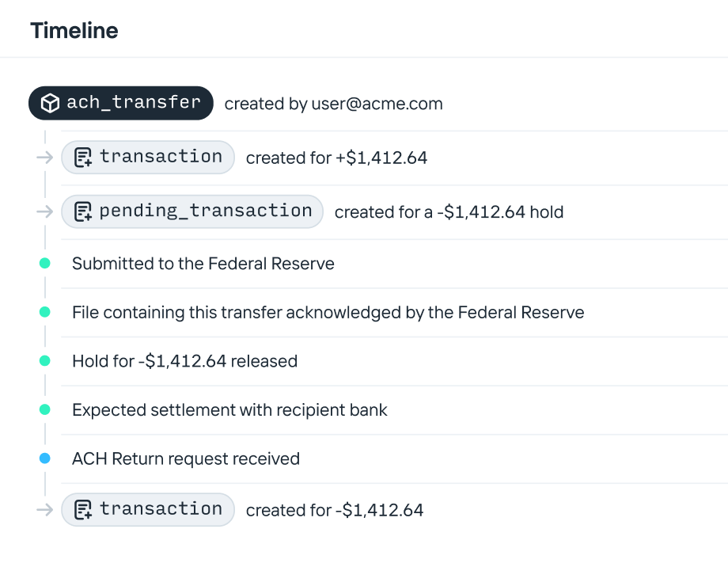Click the cube icon in ach_transfer badge

pyautogui.click(x=51, y=103)
